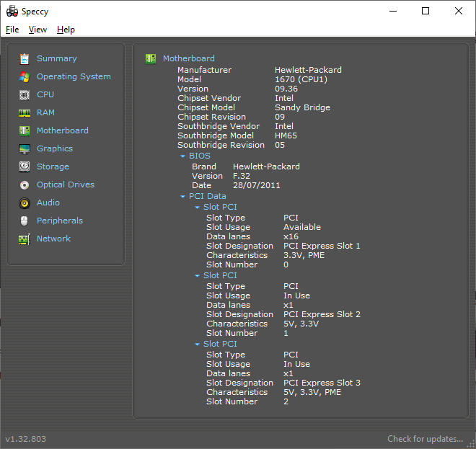Click the RAM module icon
Screen dimensions: 476x449
point(25,112)
